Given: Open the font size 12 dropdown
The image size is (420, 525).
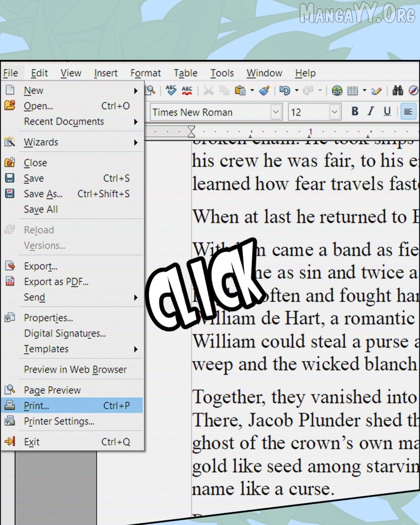Looking at the screenshot, I should (335, 112).
